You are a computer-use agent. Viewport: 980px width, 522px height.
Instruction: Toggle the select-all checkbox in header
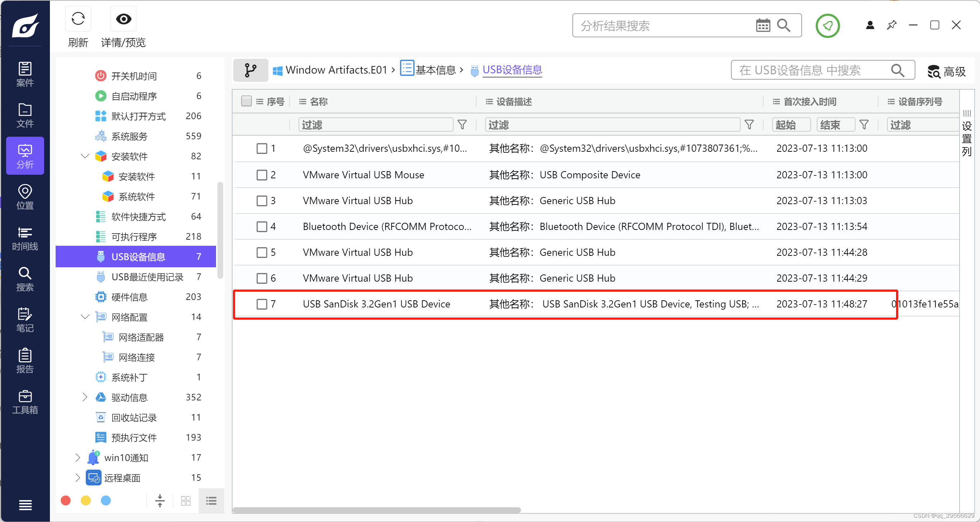(246, 101)
